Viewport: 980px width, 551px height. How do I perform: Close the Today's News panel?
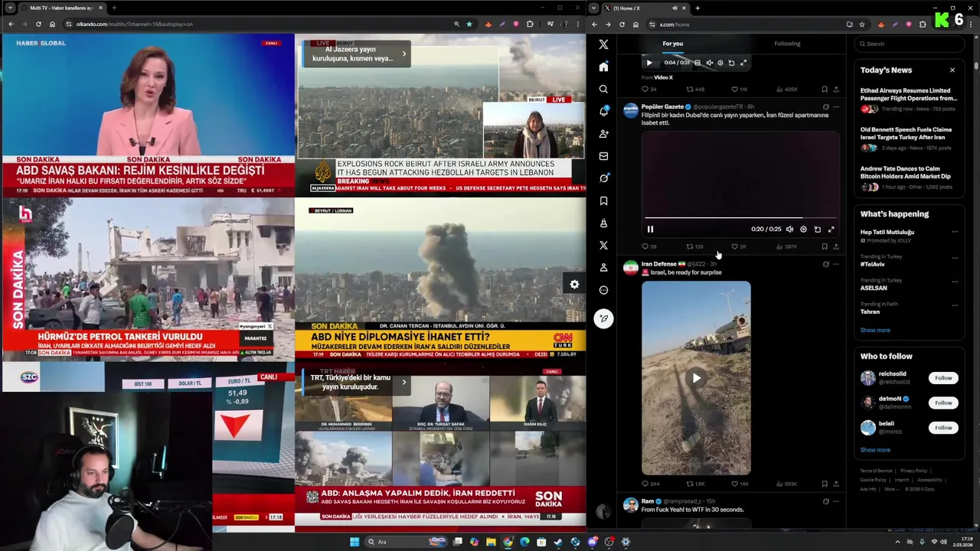coord(952,70)
